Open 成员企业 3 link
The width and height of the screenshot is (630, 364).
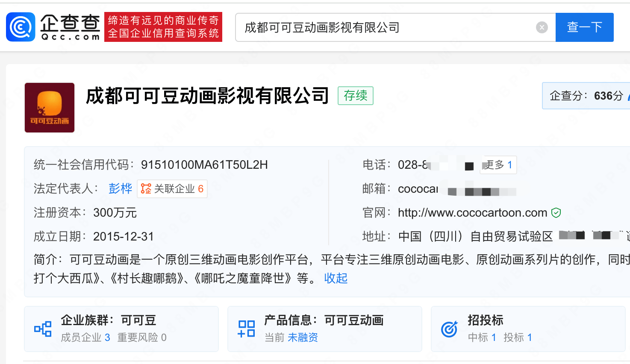pos(85,338)
